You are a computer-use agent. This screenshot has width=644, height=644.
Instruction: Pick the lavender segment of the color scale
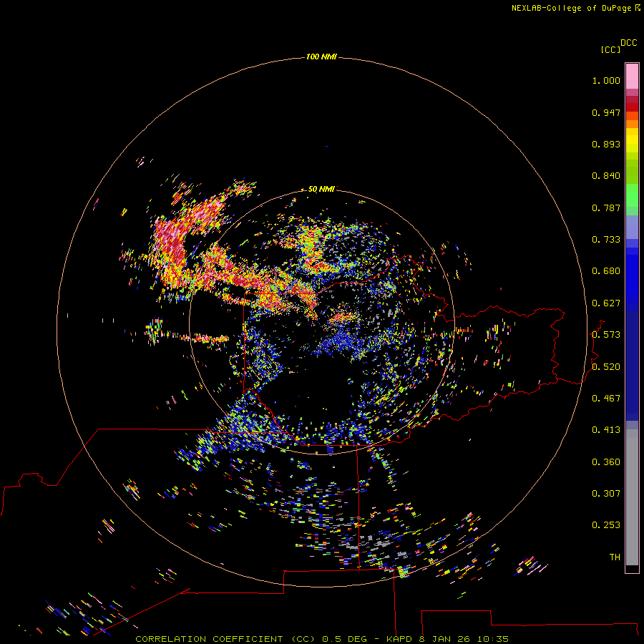[x=632, y=228]
